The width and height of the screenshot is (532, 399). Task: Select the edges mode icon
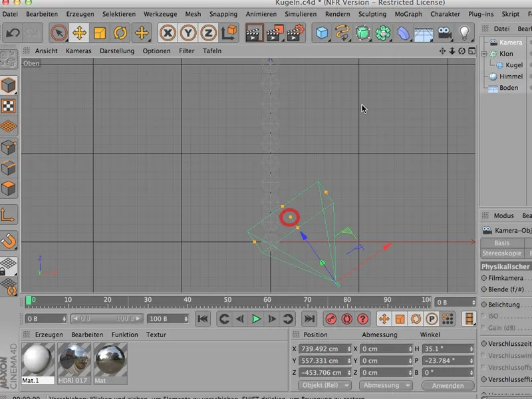click(9, 168)
